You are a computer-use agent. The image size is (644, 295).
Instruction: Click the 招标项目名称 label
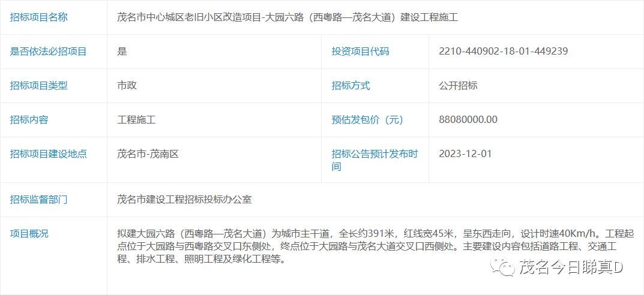[x=38, y=17]
